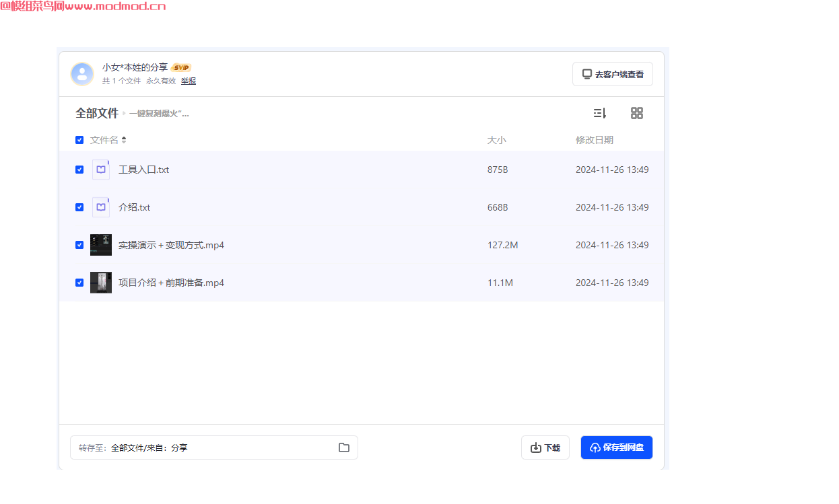Switch to grid view layout icon
Image resolution: width=839 pixels, height=504 pixels.
(x=637, y=113)
